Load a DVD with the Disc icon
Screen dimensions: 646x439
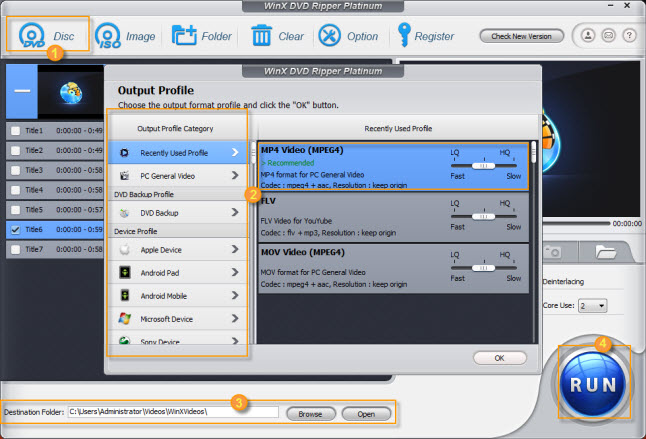click(x=32, y=35)
